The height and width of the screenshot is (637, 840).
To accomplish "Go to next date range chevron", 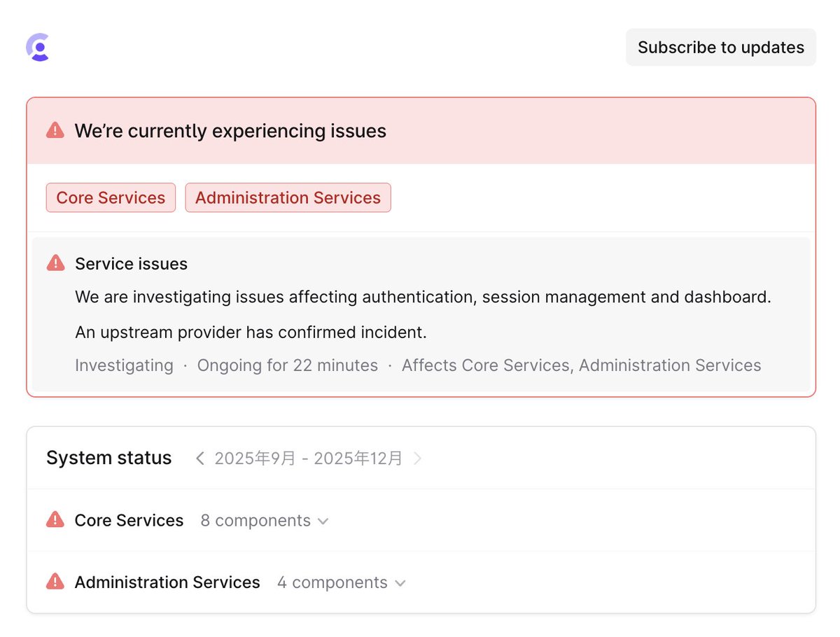I will click(x=418, y=458).
